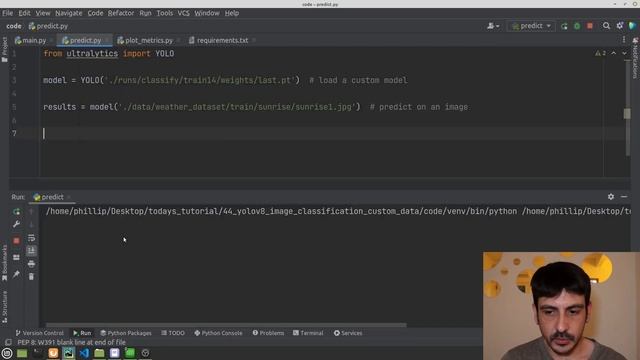Hide the Run panel with minus icon

point(624,197)
